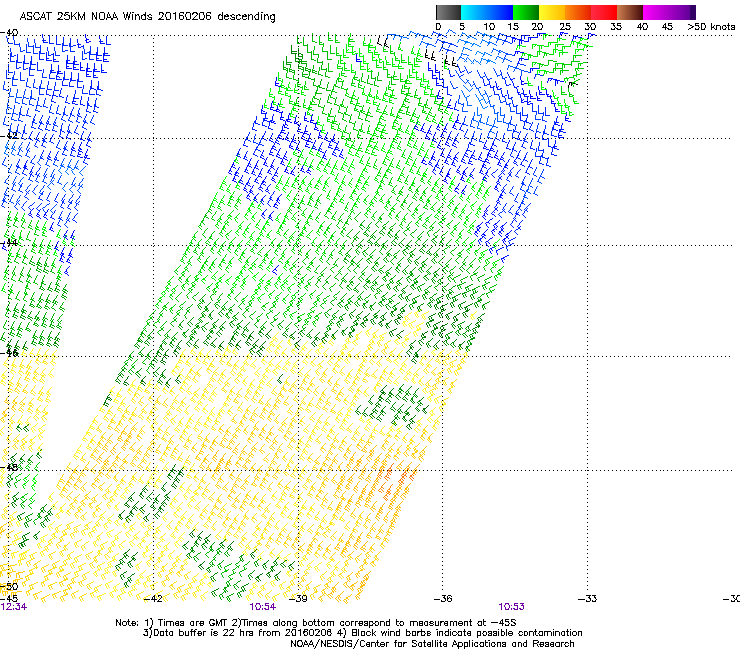Click the longitude label '-33' on the bottom axis
740x650 pixels.
(587, 599)
